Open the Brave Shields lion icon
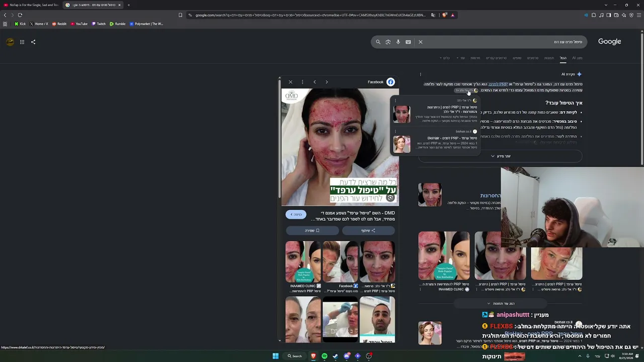The image size is (644, 362). click(445, 15)
